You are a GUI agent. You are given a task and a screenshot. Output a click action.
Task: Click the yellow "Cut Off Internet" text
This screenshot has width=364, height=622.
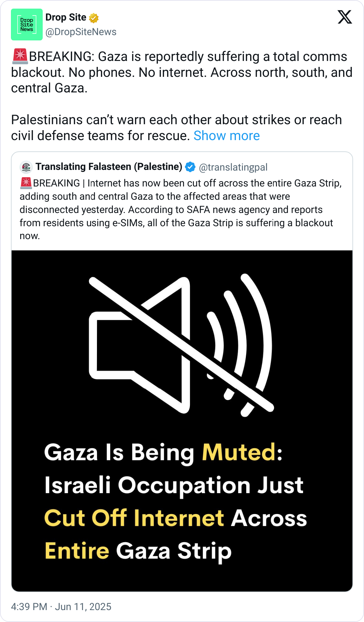coord(134,518)
